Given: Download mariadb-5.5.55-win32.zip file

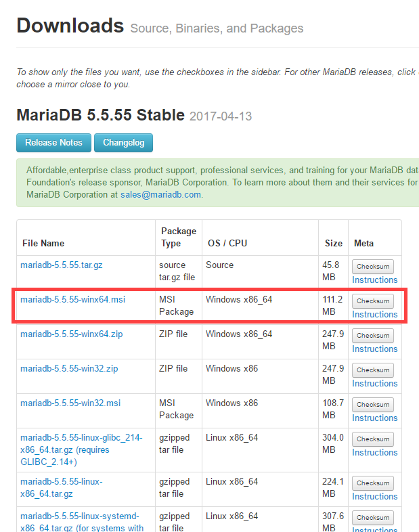Looking at the screenshot, I should (69, 369).
